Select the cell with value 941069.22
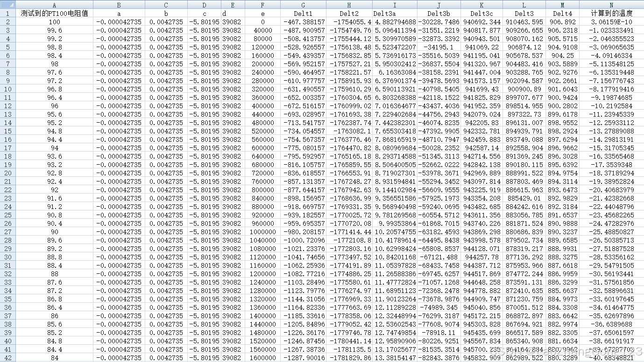This screenshot has width=644, height=362. 482,47
